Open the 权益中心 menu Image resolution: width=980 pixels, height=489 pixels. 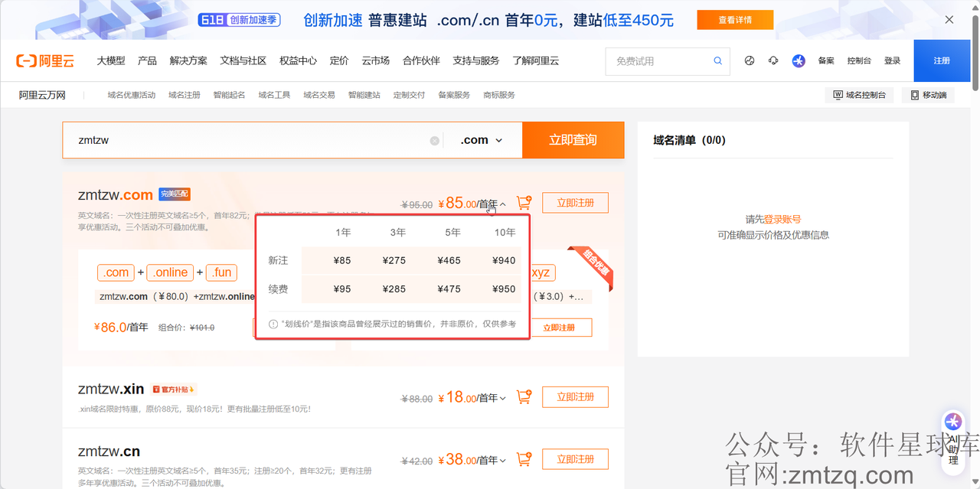tap(298, 60)
